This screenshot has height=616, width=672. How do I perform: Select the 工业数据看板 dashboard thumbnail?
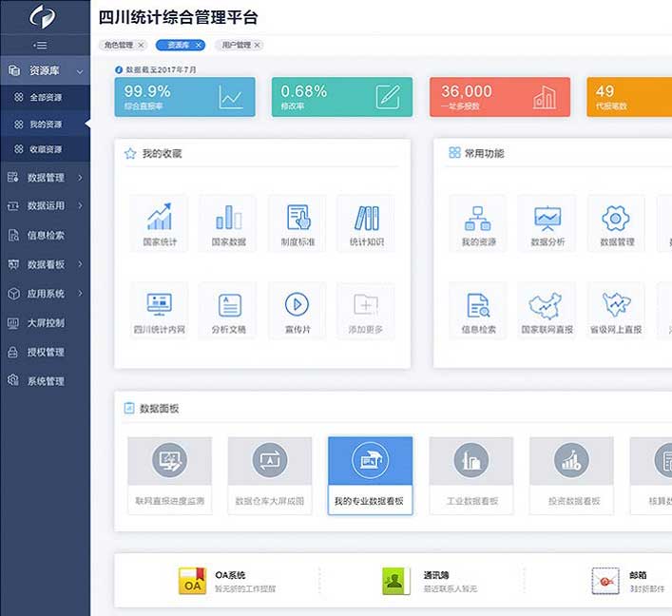click(x=471, y=475)
